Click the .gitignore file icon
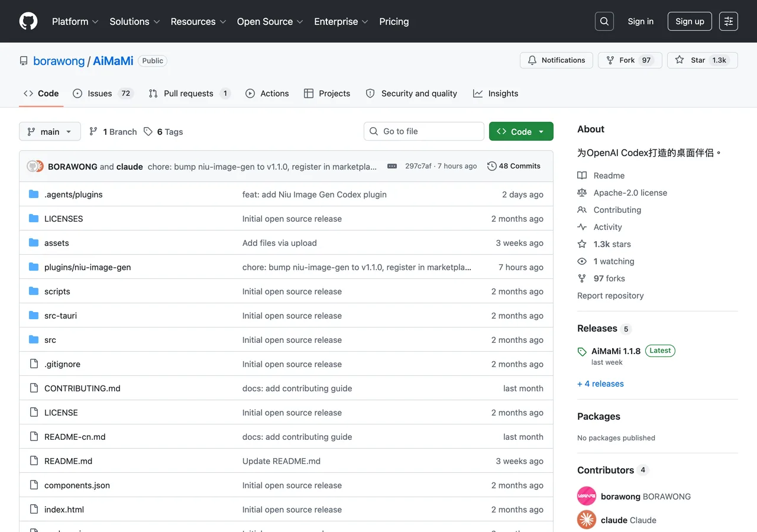The height and width of the screenshot is (532, 757). [34, 364]
